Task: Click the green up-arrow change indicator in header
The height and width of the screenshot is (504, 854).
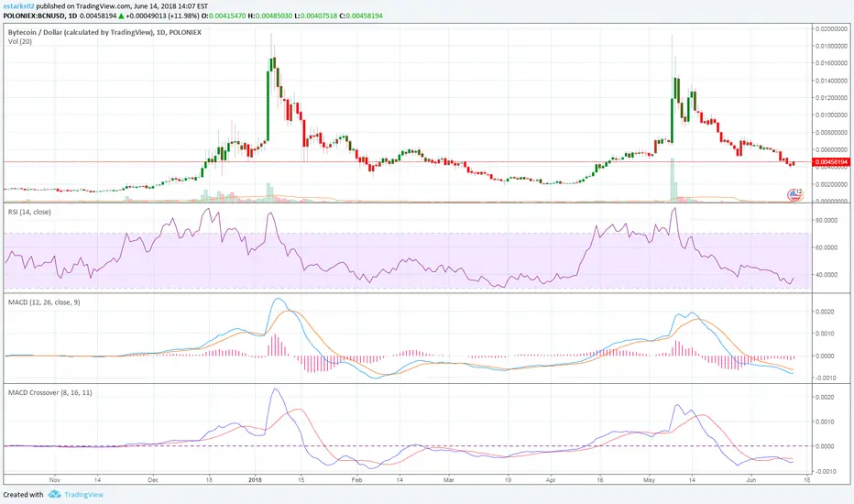Action: click(x=121, y=16)
